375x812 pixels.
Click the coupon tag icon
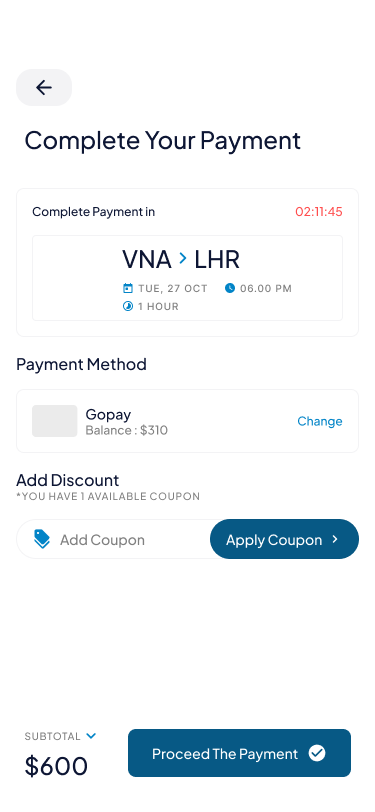point(42,539)
